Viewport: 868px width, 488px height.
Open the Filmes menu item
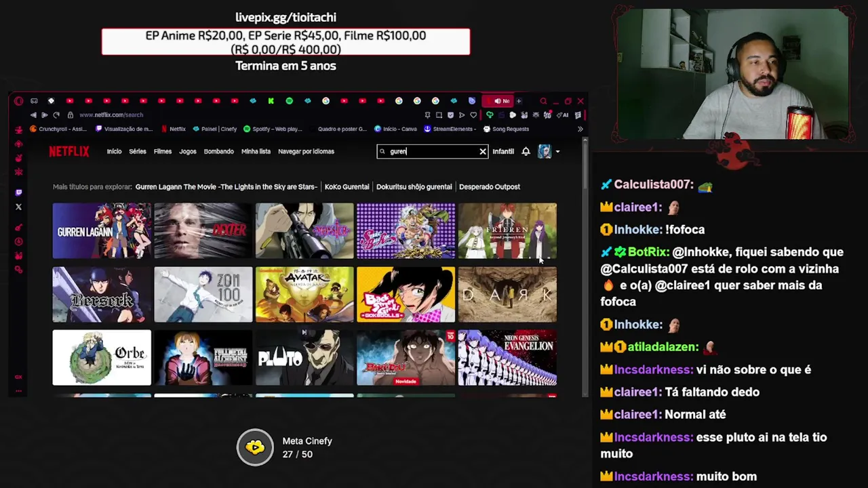(163, 152)
